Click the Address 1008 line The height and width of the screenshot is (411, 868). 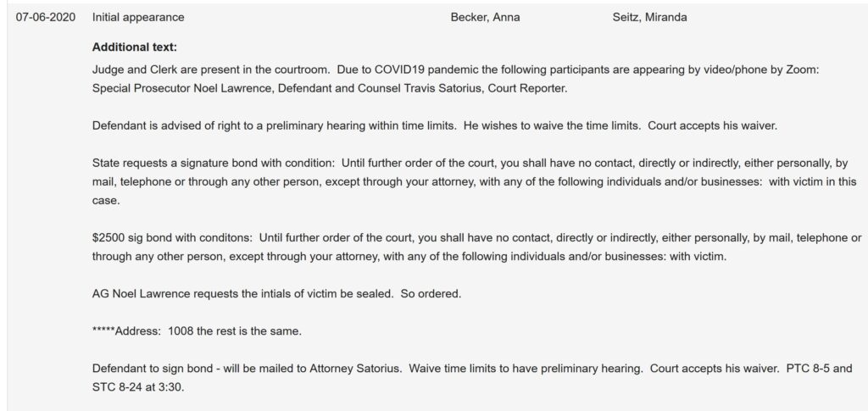pyautogui.click(x=197, y=332)
